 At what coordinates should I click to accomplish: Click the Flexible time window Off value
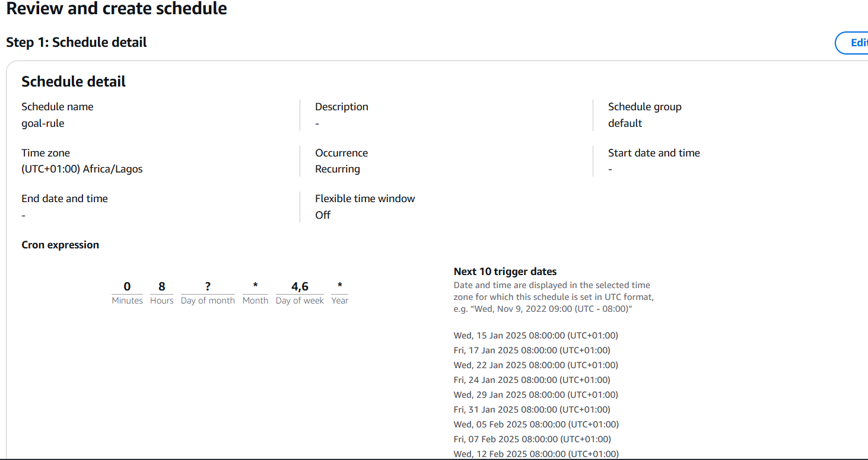coord(323,215)
